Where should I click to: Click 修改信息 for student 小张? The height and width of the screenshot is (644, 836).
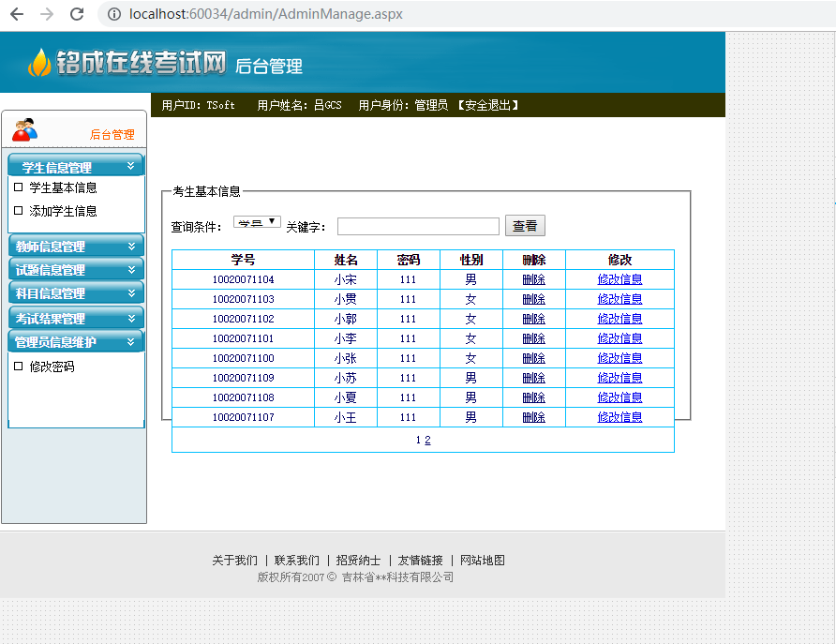(x=620, y=358)
